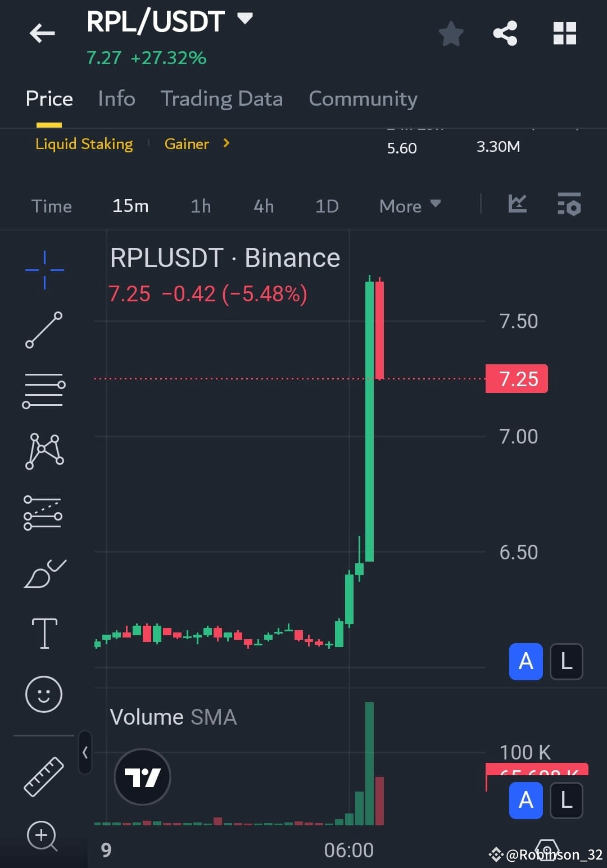
Task: Open the horizontal line tool
Action: [x=44, y=388]
